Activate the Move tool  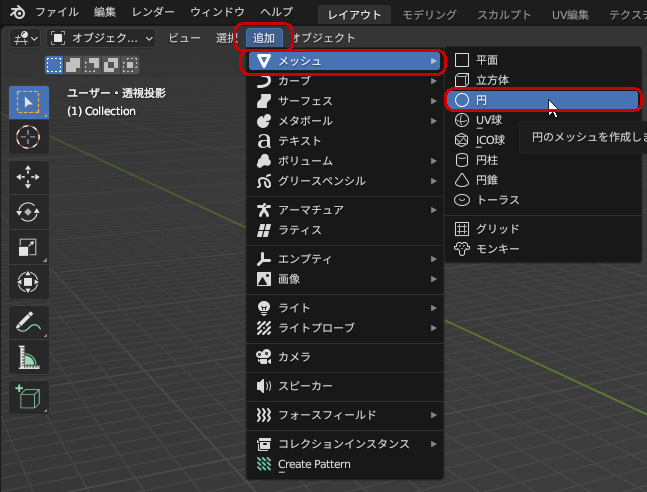pos(28,177)
